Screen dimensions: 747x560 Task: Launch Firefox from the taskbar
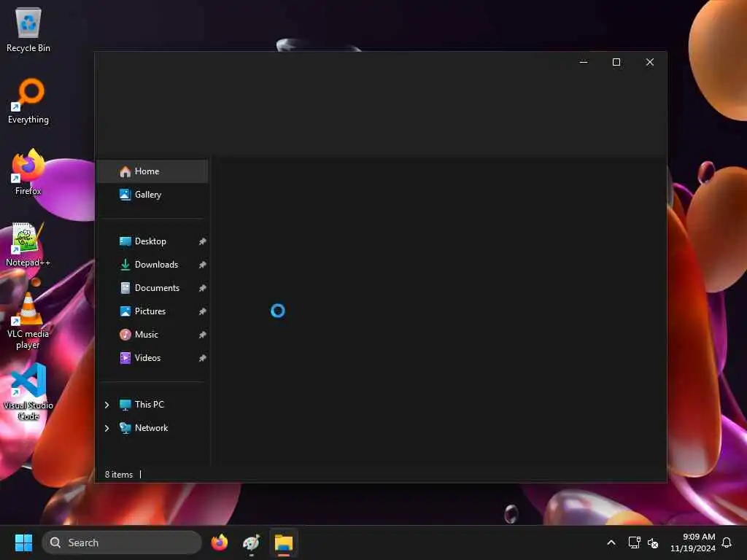point(219,542)
